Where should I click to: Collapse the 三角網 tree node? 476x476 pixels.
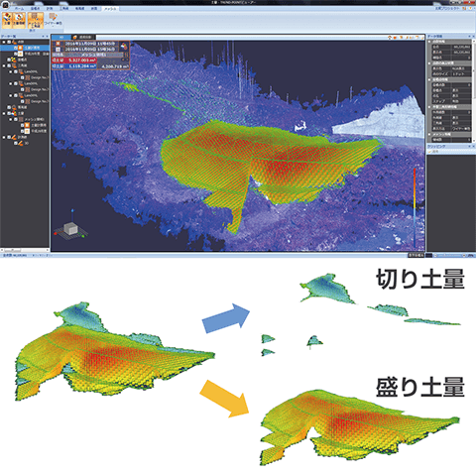point(4,65)
